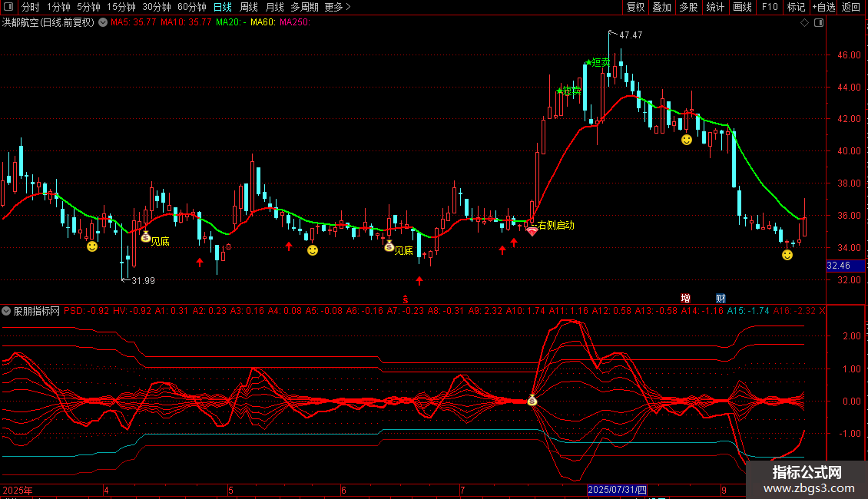
Task: Click the smiley face below August candles
Action: click(x=687, y=140)
